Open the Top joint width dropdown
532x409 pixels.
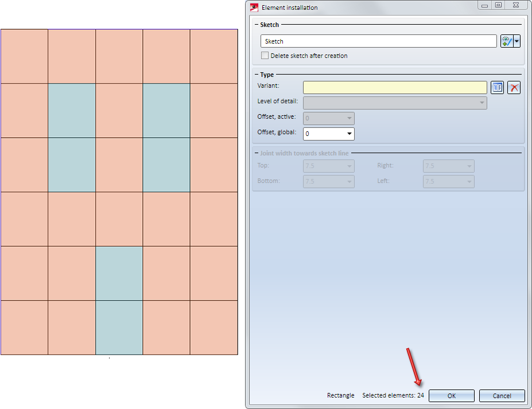pos(328,166)
